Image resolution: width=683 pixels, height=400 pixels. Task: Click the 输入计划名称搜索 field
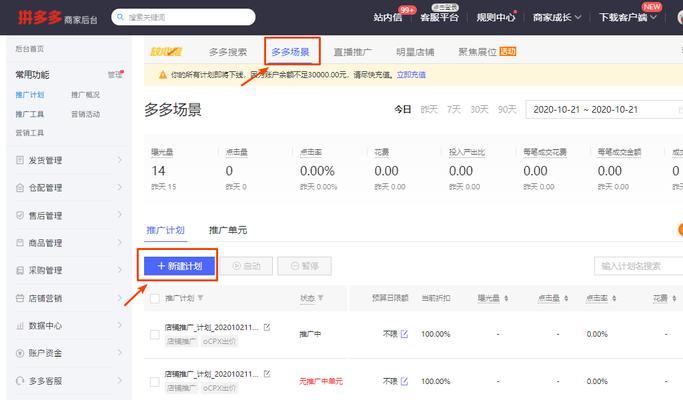pos(638,266)
